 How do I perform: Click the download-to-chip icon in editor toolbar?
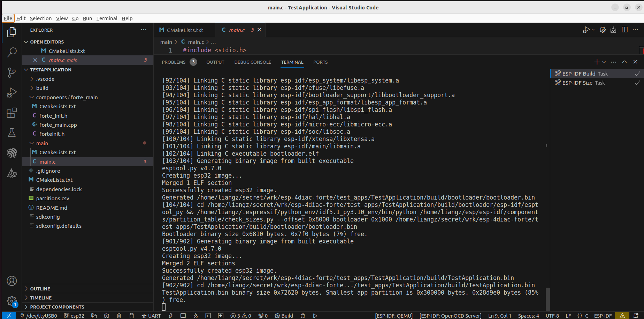click(x=613, y=30)
